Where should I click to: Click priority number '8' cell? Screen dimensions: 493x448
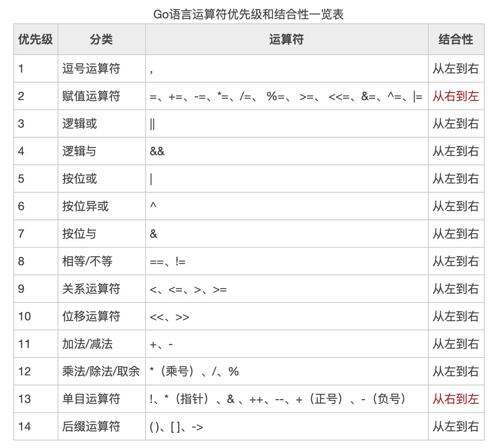coord(35,261)
